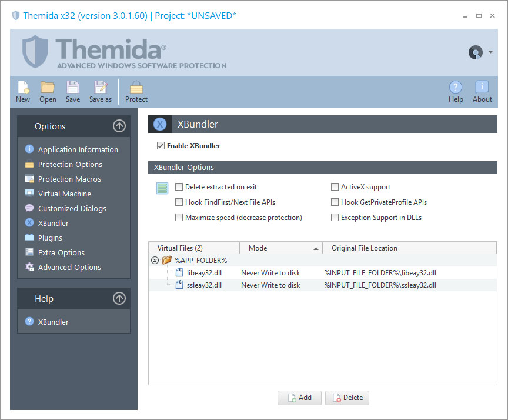
Task: Create a New project from toolbar
Action: coord(23,92)
